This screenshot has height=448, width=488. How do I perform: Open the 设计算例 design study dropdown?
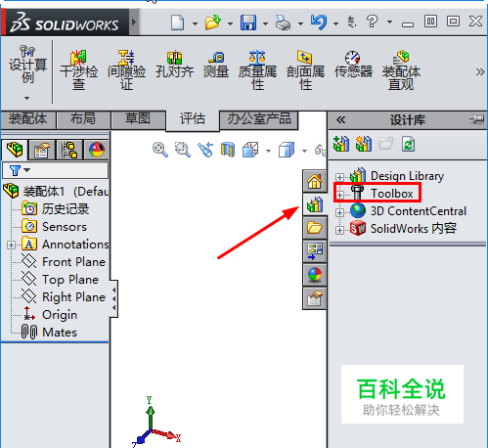click(27, 98)
